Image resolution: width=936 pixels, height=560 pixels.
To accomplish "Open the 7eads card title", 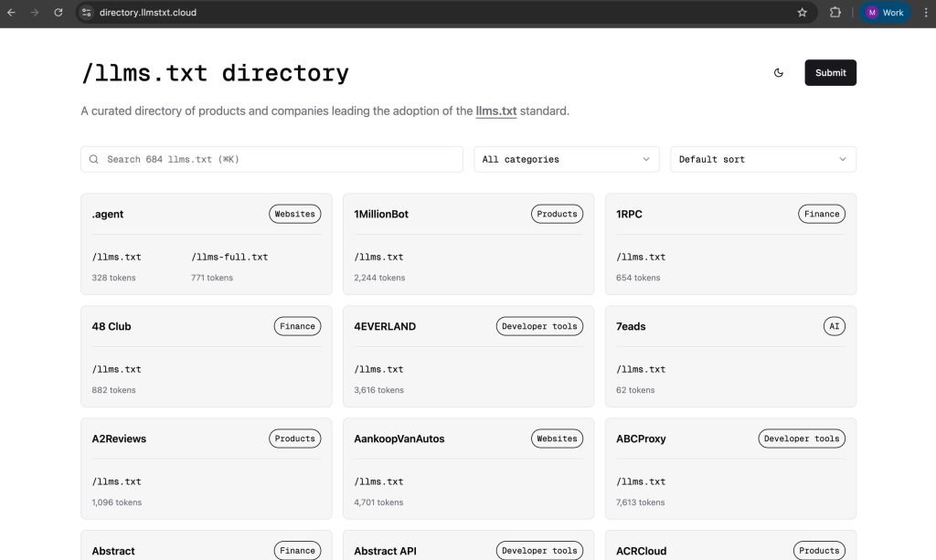I will (631, 326).
